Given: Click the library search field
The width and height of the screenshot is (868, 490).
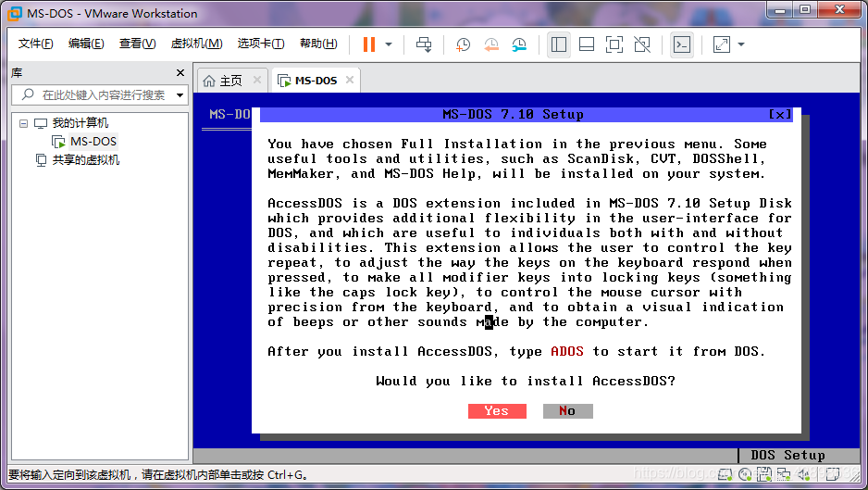Looking at the screenshot, I should 100,94.
